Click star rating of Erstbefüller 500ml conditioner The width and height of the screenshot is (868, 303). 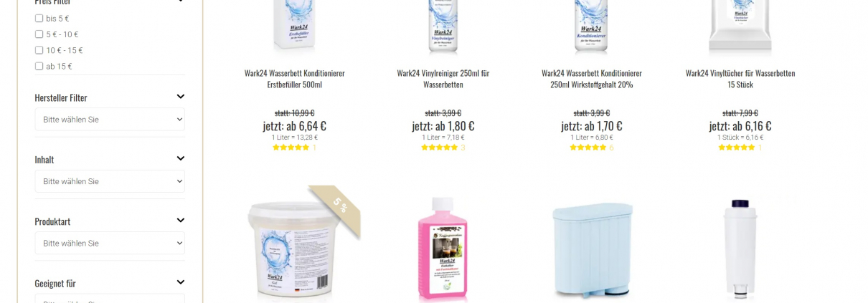[x=291, y=148]
